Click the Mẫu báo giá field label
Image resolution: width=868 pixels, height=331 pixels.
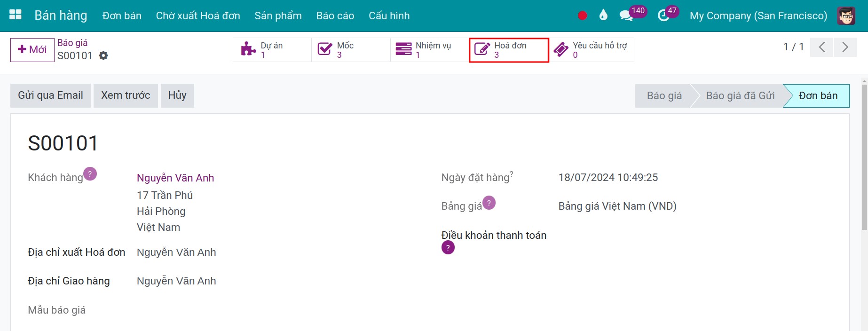click(56, 310)
